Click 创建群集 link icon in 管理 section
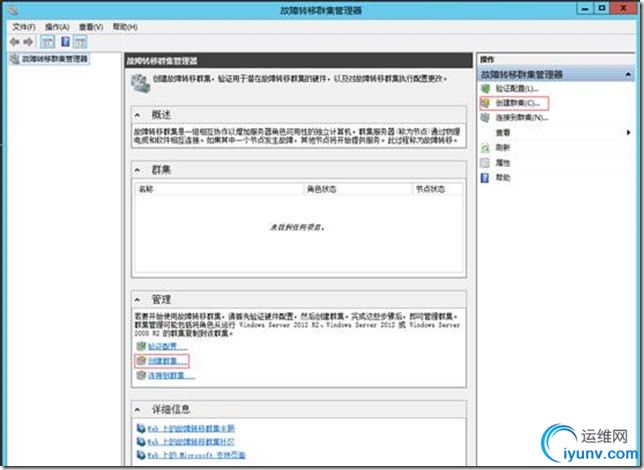 click(x=141, y=361)
